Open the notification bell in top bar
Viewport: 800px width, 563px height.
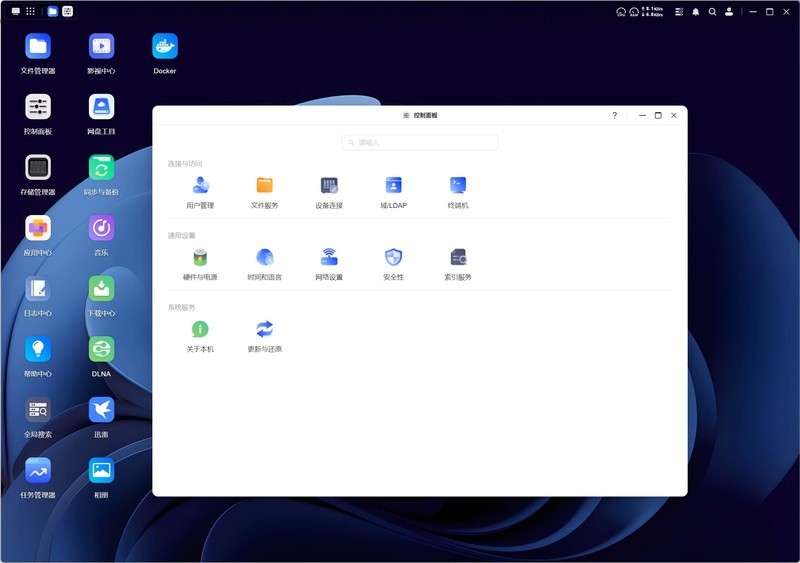tap(696, 12)
